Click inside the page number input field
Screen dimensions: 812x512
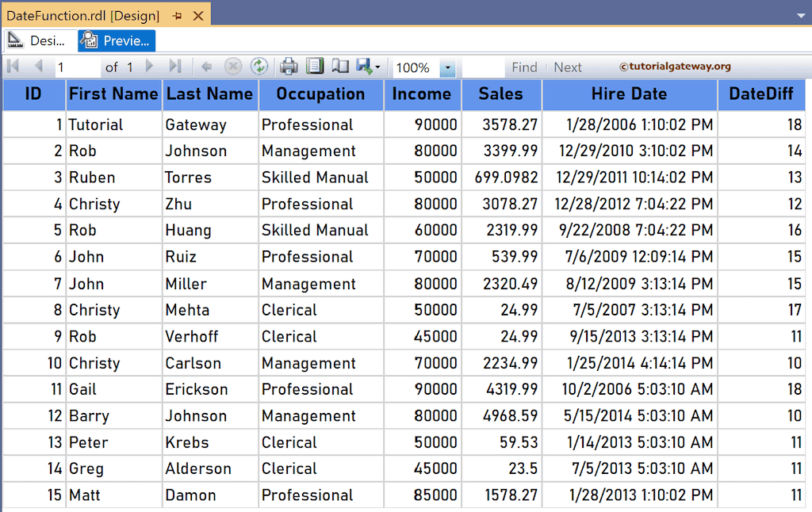pyautogui.click(x=79, y=67)
